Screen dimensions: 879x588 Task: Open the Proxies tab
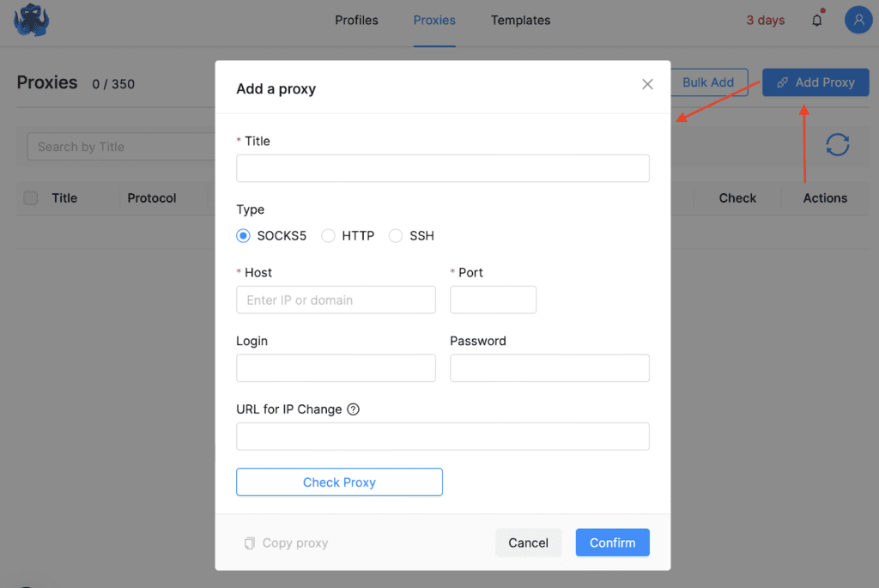(x=434, y=21)
